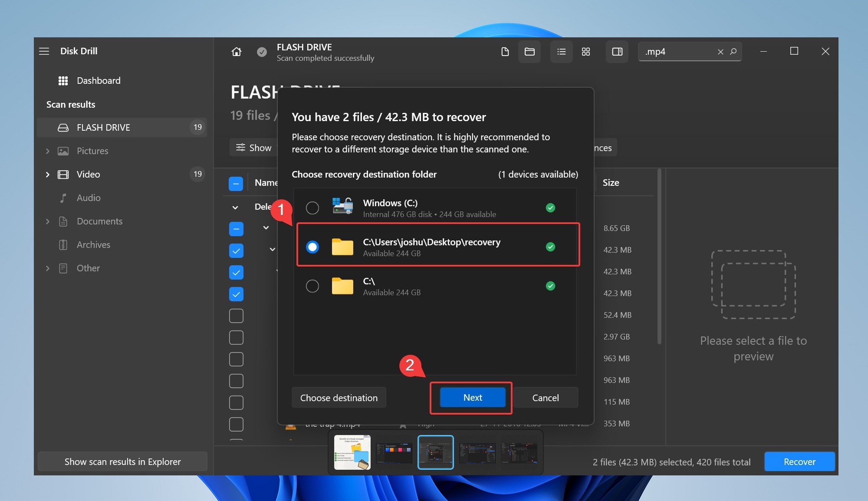Click the list view icon in toolbar
Viewport: 868px width, 501px height.
(560, 52)
